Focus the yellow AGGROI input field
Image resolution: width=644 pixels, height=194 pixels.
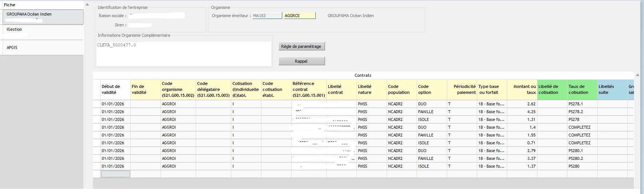tap(299, 16)
